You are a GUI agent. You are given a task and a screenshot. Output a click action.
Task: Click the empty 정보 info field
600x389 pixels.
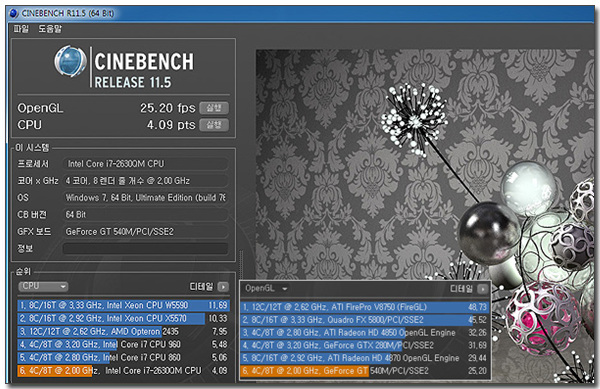(x=145, y=249)
